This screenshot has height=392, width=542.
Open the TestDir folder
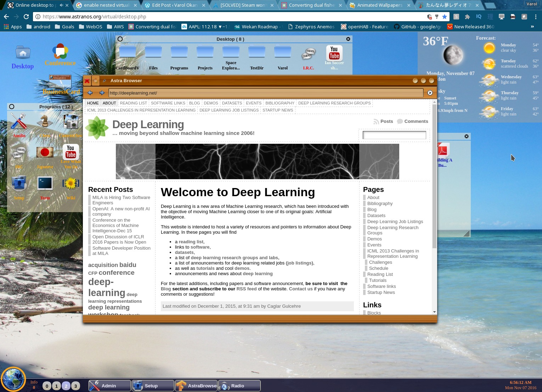point(257,52)
